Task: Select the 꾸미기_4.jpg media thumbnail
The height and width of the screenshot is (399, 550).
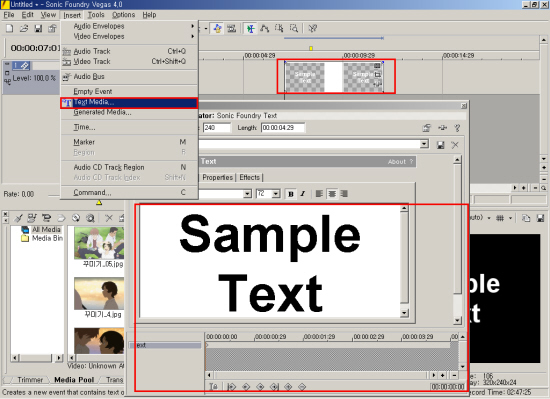Action: [99, 294]
